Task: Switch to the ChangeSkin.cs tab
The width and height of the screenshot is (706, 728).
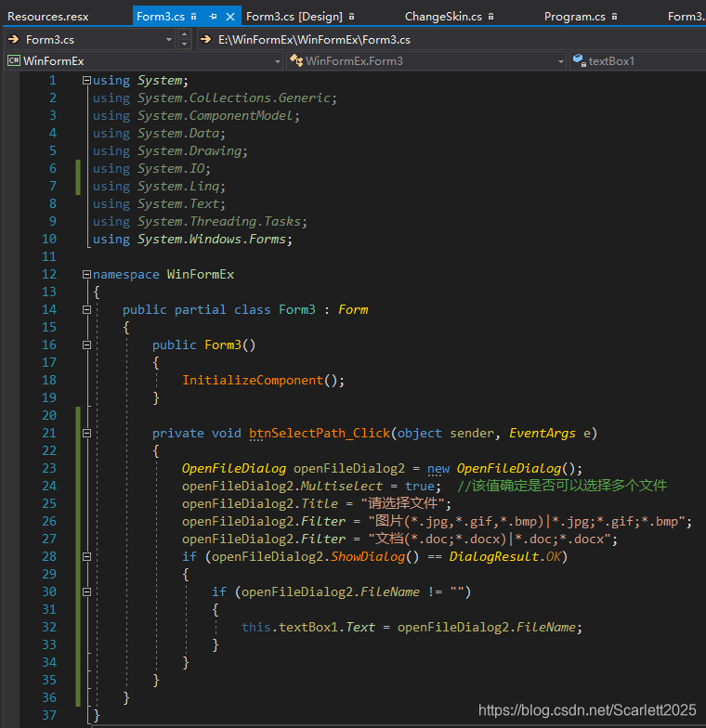Action: click(443, 17)
